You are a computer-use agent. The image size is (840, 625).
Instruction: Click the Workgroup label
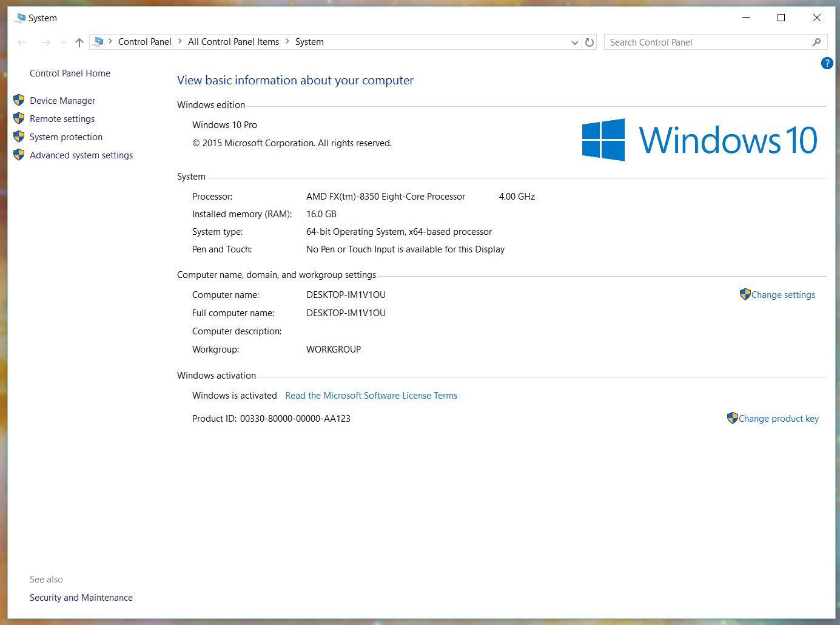(216, 350)
